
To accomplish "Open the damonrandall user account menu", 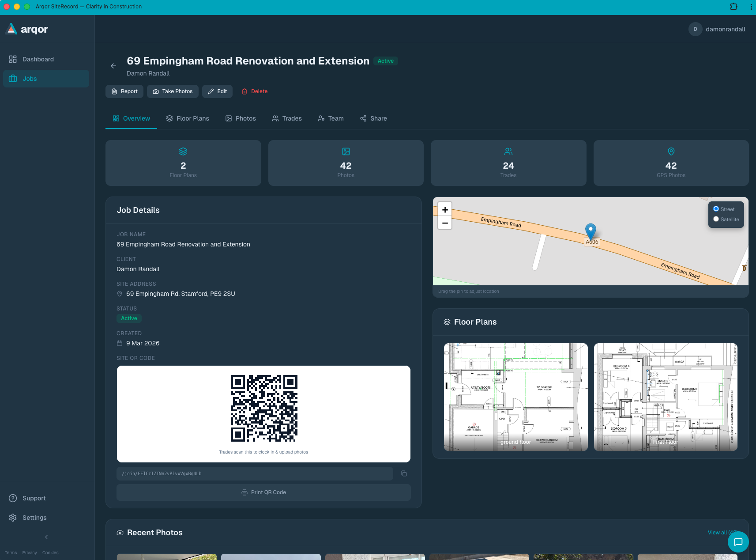I will tap(717, 29).
